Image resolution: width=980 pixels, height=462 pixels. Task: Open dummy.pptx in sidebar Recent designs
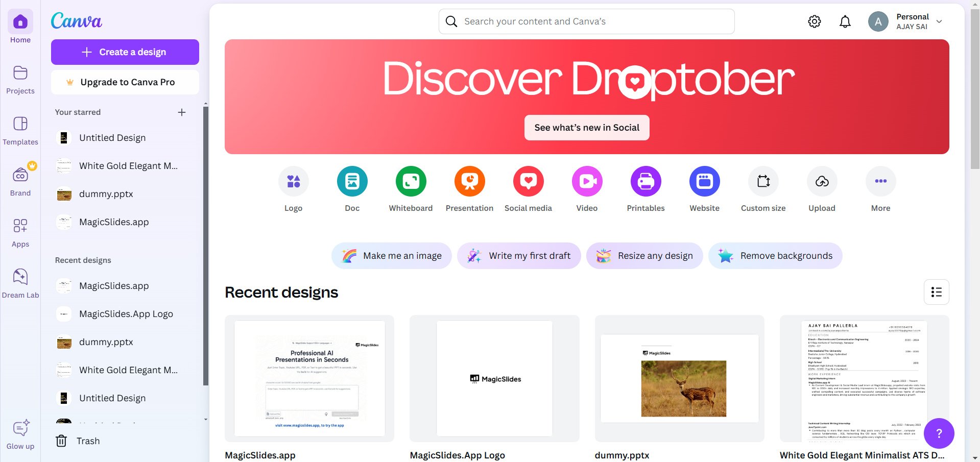[x=122, y=342]
